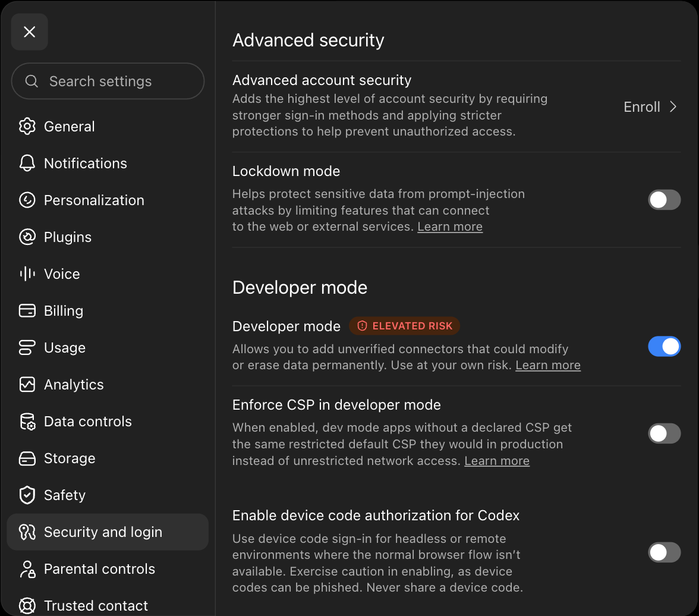Close the settings dialog with the X icon
Viewport: 699px width, 616px height.
pos(30,32)
